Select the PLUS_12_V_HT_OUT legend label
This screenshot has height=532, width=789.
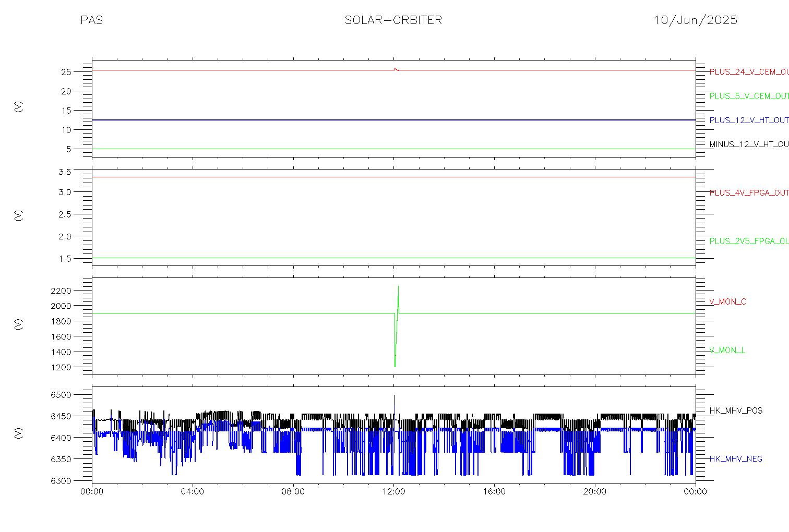749,120
